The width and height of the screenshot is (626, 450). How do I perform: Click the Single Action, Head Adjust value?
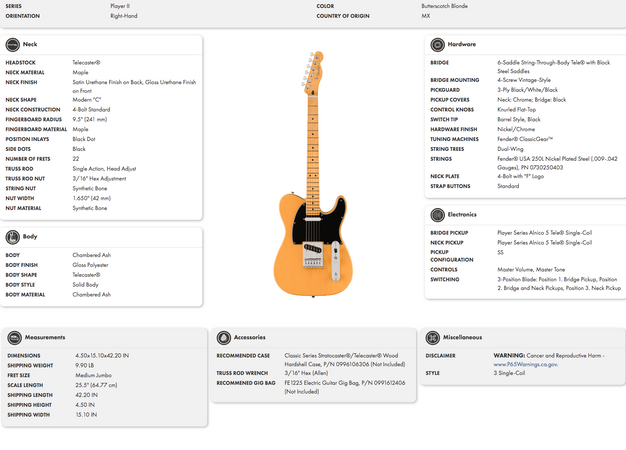104,169
